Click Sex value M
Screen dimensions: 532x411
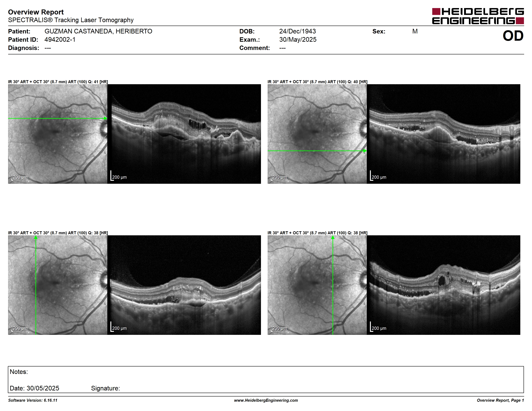(415, 31)
